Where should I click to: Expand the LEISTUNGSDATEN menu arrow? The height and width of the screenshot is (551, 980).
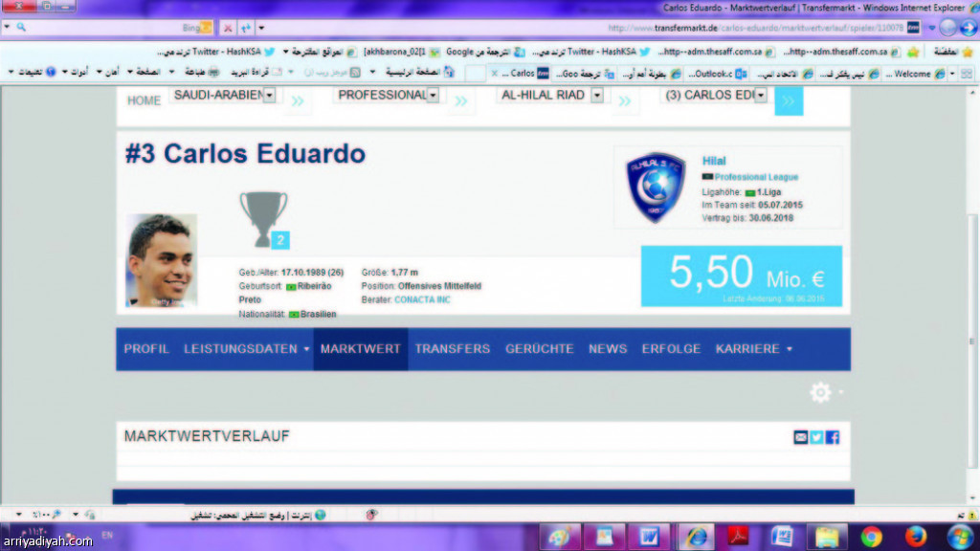(x=306, y=349)
